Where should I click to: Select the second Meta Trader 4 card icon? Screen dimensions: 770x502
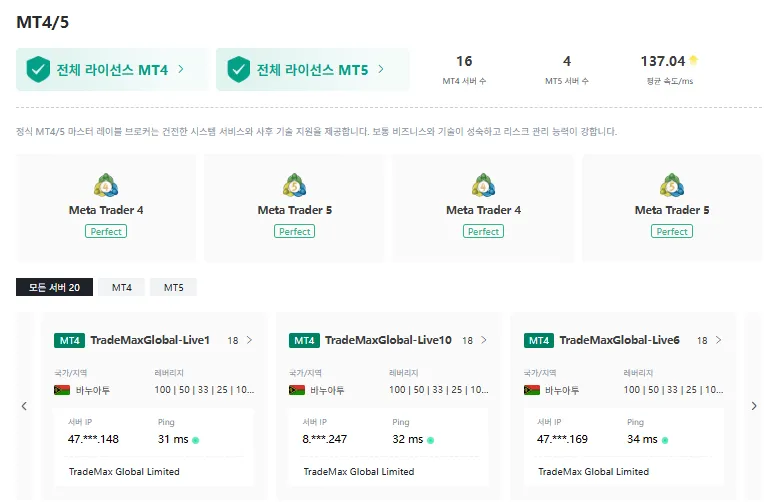tap(483, 186)
